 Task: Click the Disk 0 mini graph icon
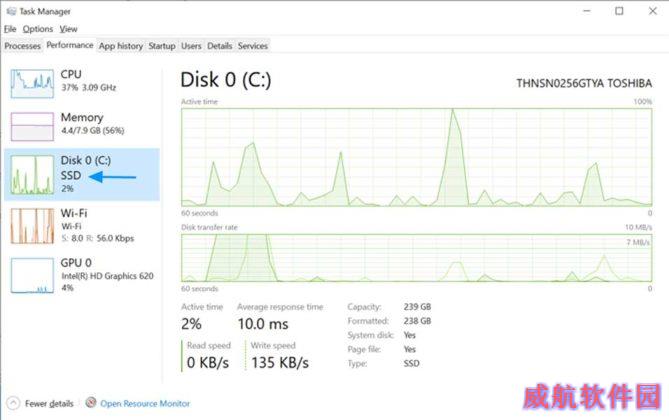click(x=32, y=175)
